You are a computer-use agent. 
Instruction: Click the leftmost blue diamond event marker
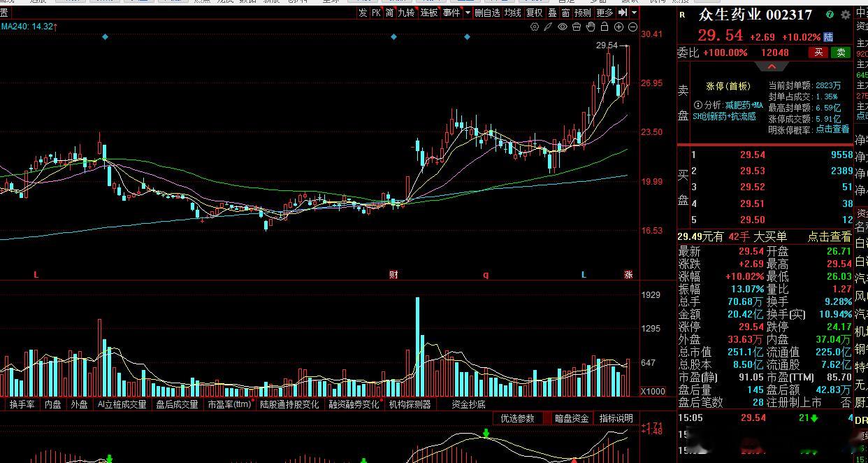(105, 36)
